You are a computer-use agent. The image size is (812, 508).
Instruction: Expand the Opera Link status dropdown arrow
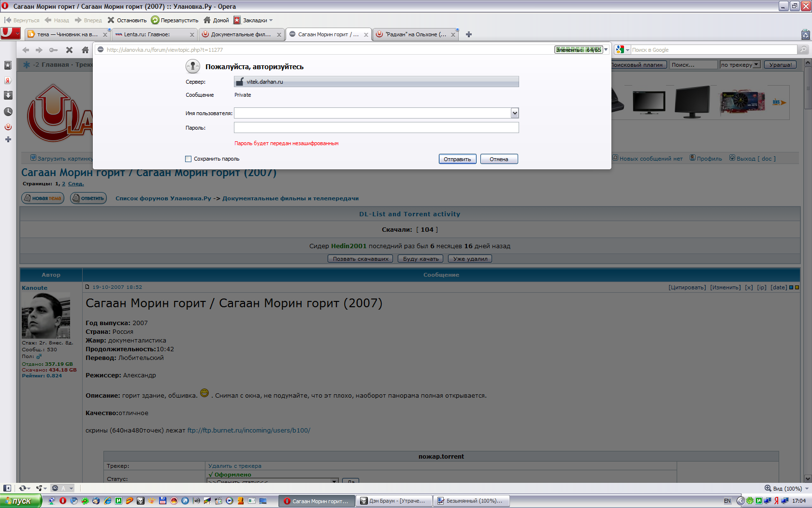29,488
